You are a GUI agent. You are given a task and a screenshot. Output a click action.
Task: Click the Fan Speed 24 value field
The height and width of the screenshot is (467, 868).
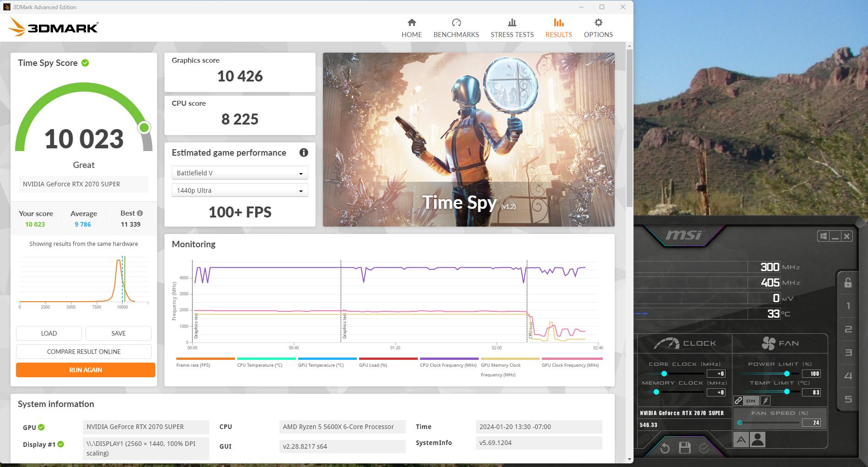(x=811, y=423)
